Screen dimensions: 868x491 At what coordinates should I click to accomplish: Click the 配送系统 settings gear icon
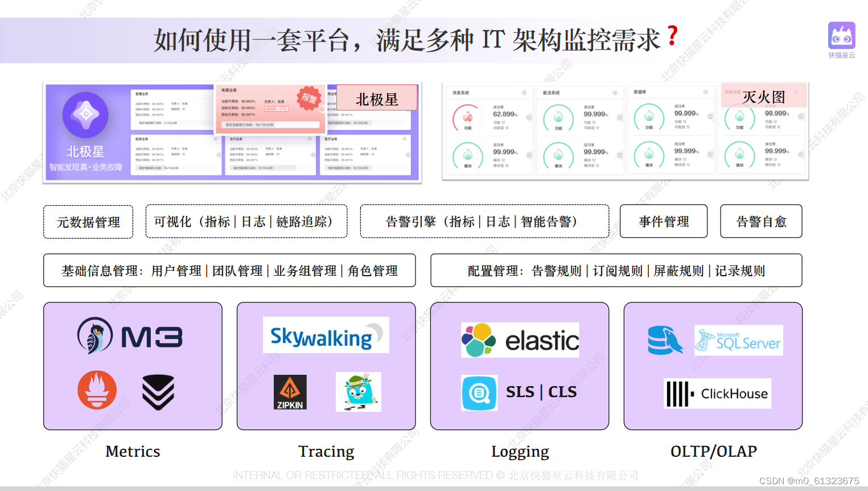click(615, 93)
